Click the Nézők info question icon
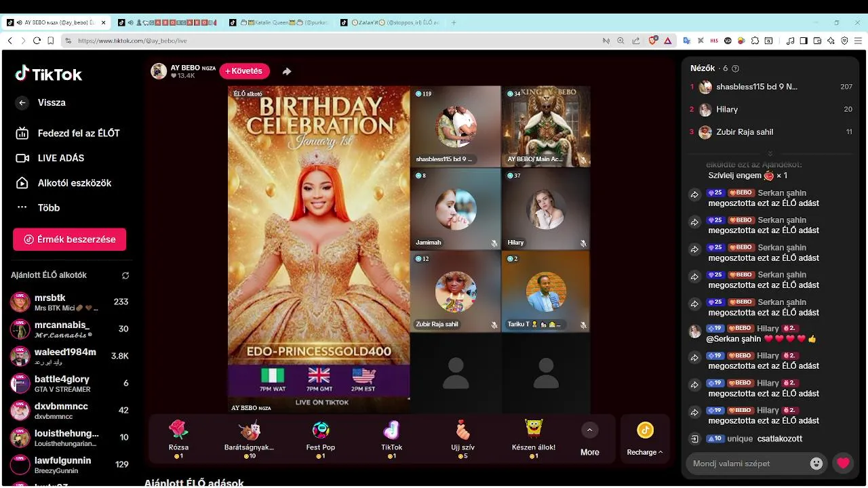 [736, 68]
